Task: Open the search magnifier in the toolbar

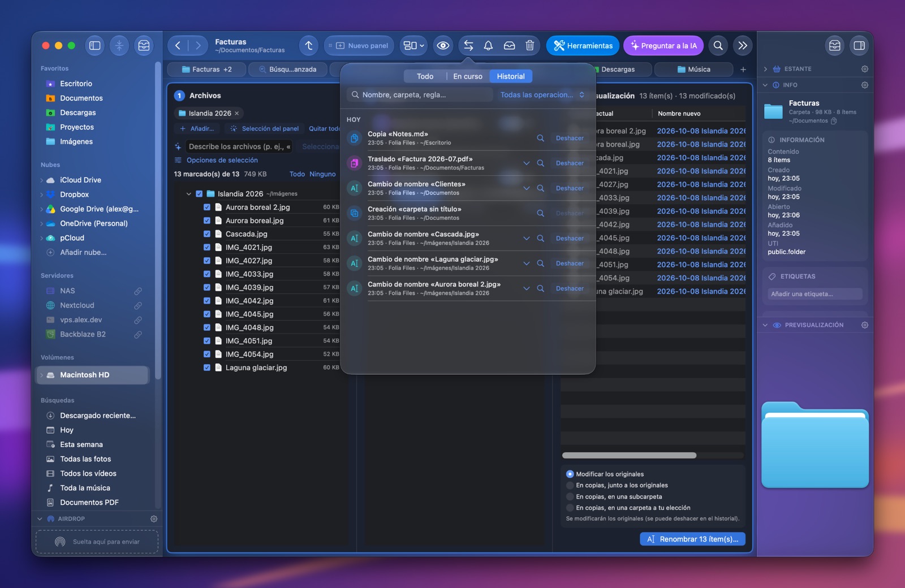Action: [x=718, y=45]
